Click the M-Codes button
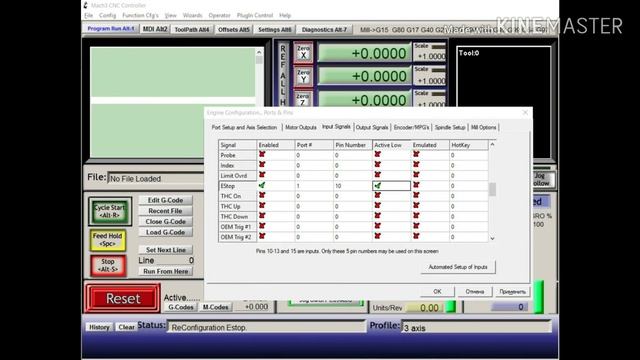Image resolution: width=640 pixels, height=360 pixels. [x=215, y=307]
